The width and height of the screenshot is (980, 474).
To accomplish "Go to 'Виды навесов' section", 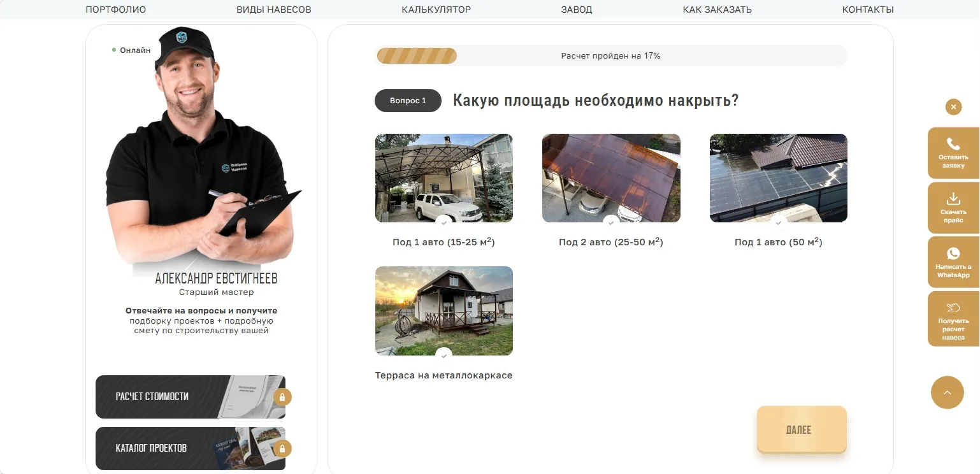I will [x=274, y=10].
